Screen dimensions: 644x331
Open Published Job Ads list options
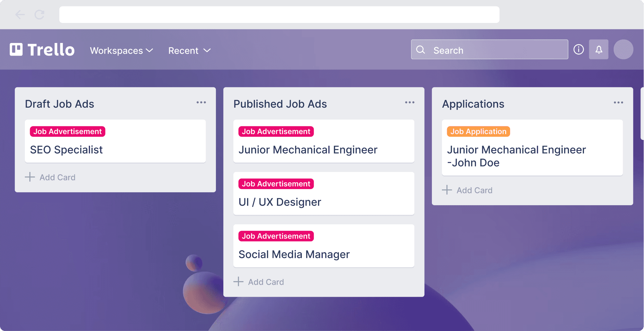[x=410, y=102]
